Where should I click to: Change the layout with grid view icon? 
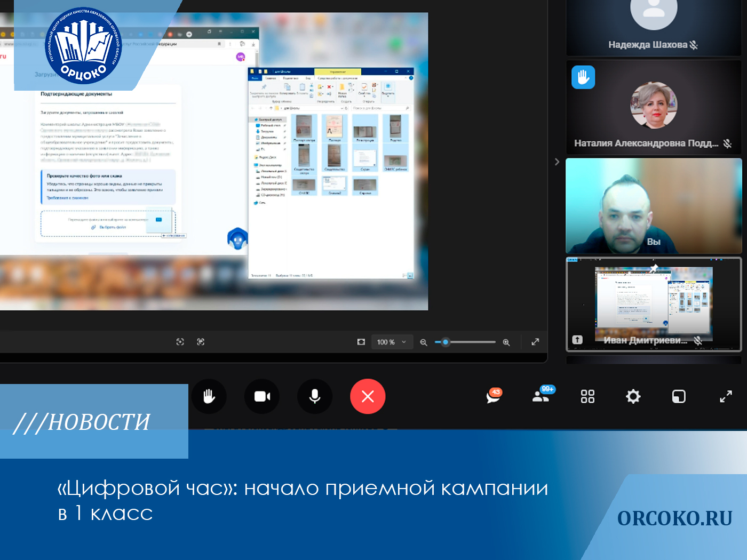[x=587, y=396]
